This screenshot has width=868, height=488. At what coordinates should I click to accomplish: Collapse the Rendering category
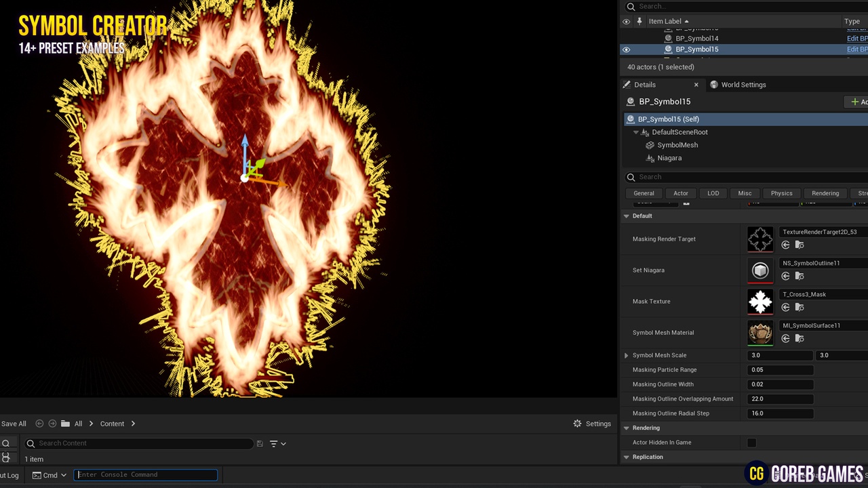[x=627, y=428]
